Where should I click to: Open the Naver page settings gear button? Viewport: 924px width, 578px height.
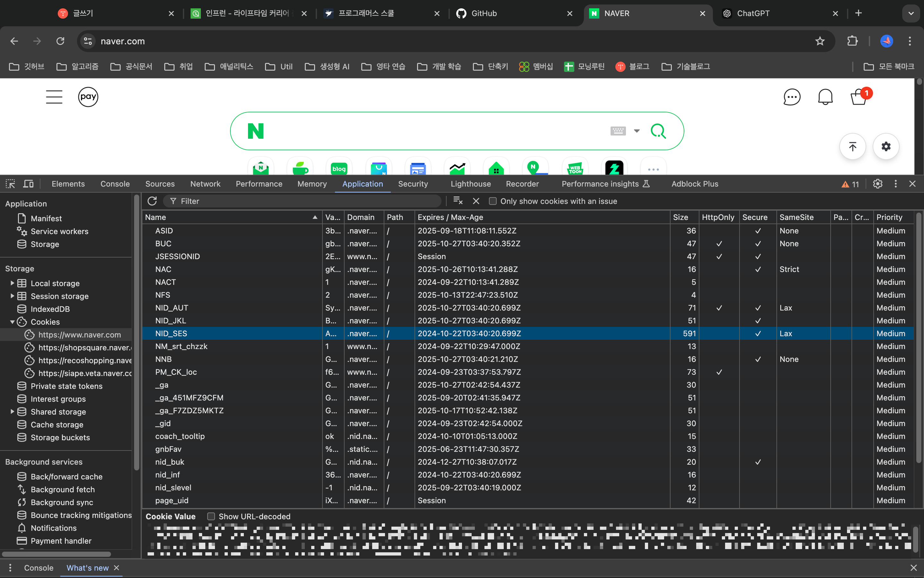pyautogui.click(x=886, y=146)
